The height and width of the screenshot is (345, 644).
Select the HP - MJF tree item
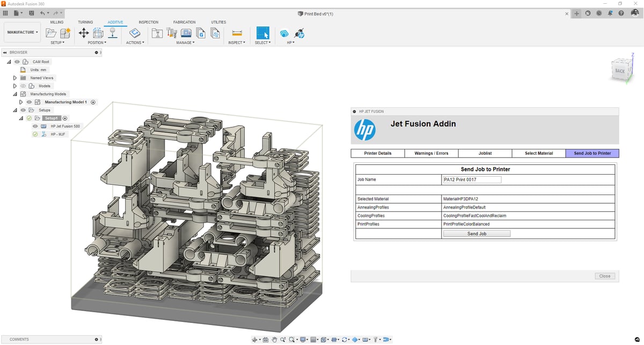tap(58, 134)
